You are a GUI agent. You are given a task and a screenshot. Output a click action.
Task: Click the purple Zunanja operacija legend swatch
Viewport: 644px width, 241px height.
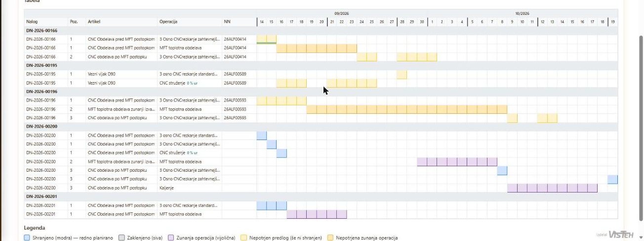171,238
